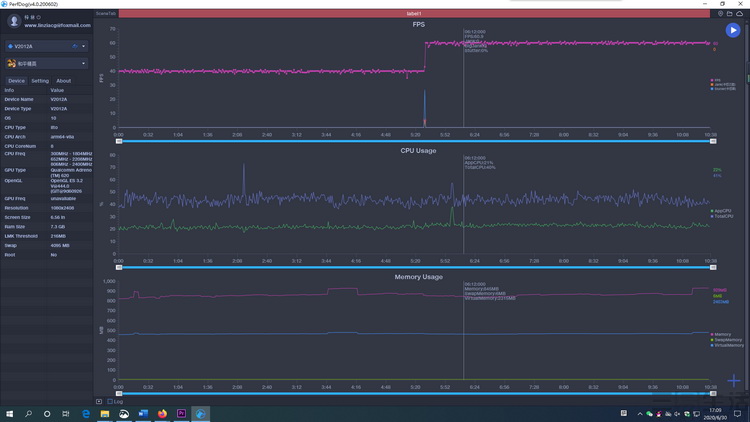
Task: Click the WeChat icon in system tray
Action: point(649,414)
